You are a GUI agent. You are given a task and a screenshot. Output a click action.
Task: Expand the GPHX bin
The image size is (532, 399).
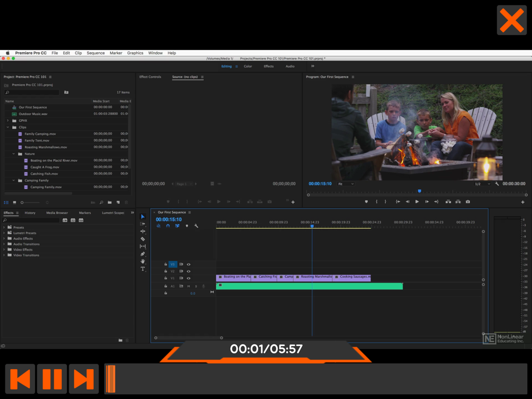pos(8,121)
